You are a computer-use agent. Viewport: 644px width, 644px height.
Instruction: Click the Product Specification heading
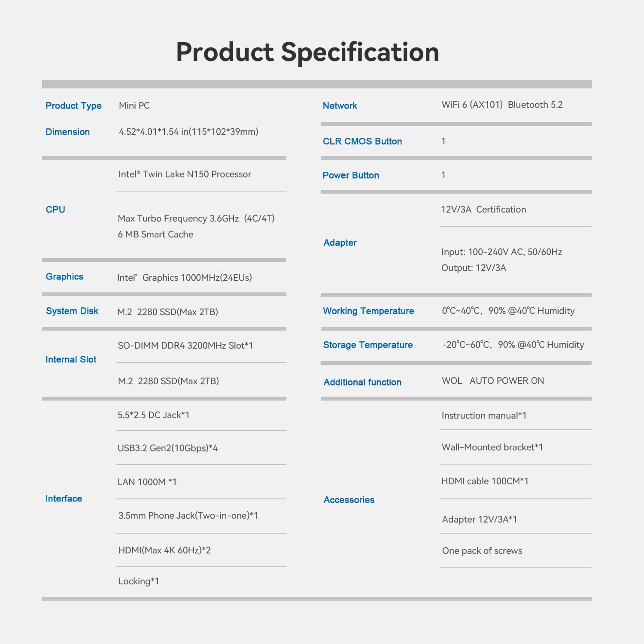[x=307, y=52]
